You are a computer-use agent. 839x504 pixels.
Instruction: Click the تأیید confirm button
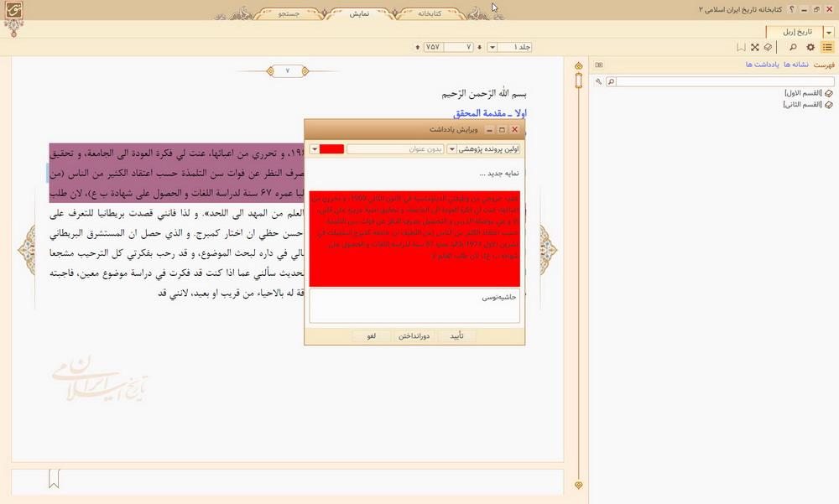pyautogui.click(x=456, y=336)
